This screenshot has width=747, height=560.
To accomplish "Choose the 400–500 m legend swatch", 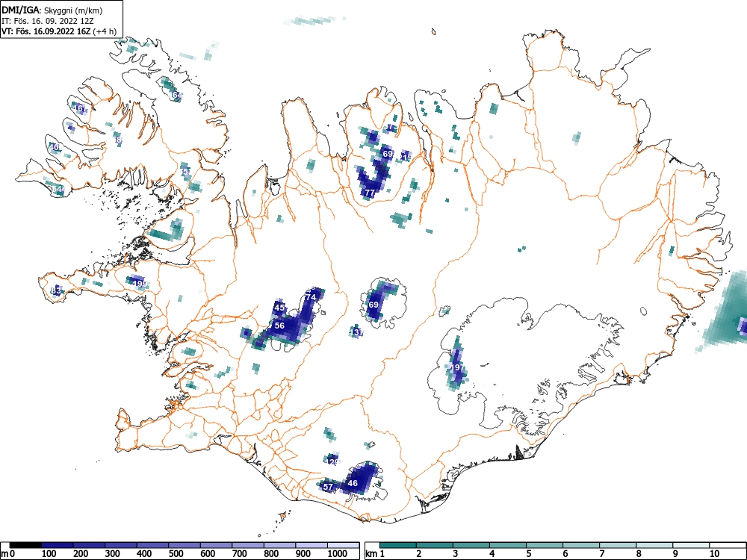I will click(x=152, y=545).
